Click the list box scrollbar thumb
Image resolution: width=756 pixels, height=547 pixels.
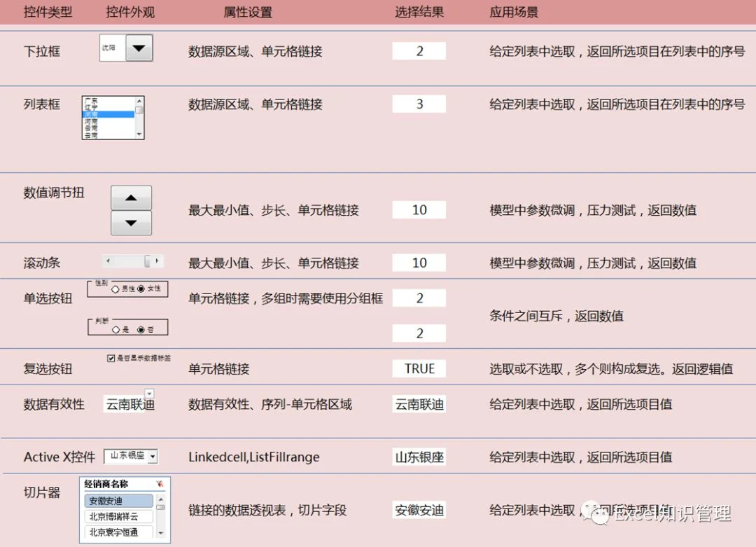pos(139,109)
